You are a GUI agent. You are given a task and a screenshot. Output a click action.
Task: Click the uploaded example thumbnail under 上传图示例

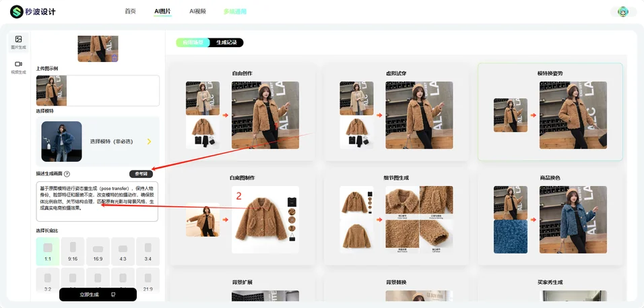pos(51,91)
